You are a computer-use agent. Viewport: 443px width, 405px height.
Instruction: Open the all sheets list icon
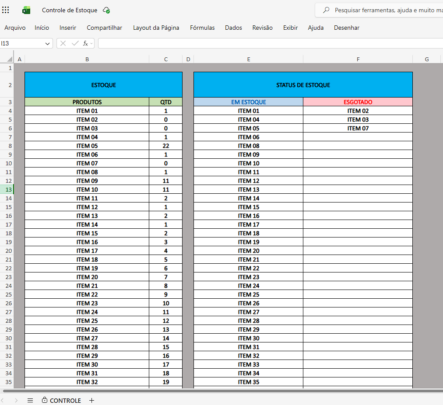[x=30, y=400]
